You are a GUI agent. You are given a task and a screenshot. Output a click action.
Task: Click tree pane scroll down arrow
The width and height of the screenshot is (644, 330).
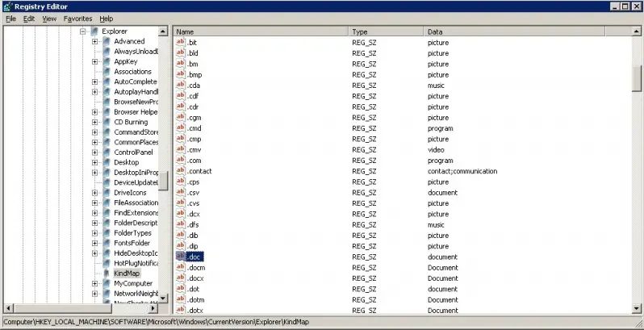pyautogui.click(x=163, y=299)
